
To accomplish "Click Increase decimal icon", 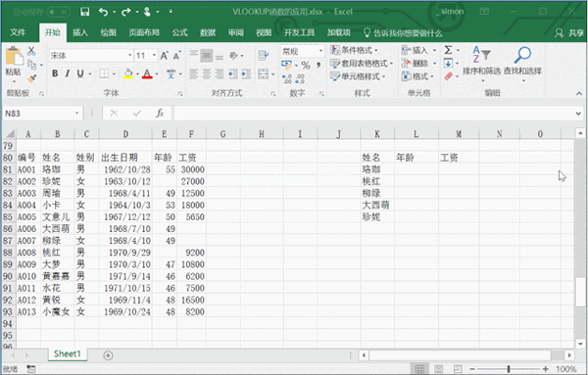I will [x=287, y=78].
